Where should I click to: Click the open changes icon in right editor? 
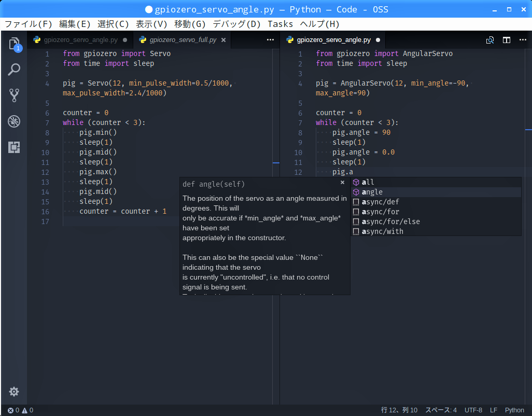click(490, 40)
